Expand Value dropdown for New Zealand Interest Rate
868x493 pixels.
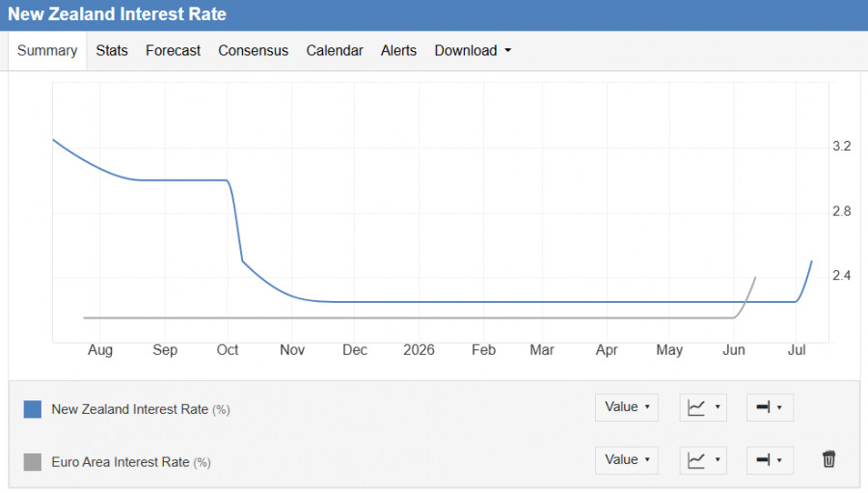coord(627,408)
